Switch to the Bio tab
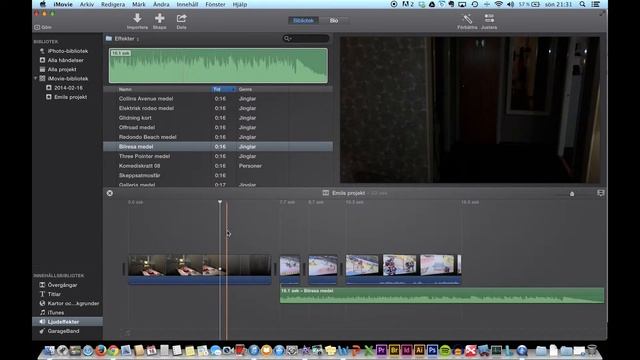 coord(334,20)
